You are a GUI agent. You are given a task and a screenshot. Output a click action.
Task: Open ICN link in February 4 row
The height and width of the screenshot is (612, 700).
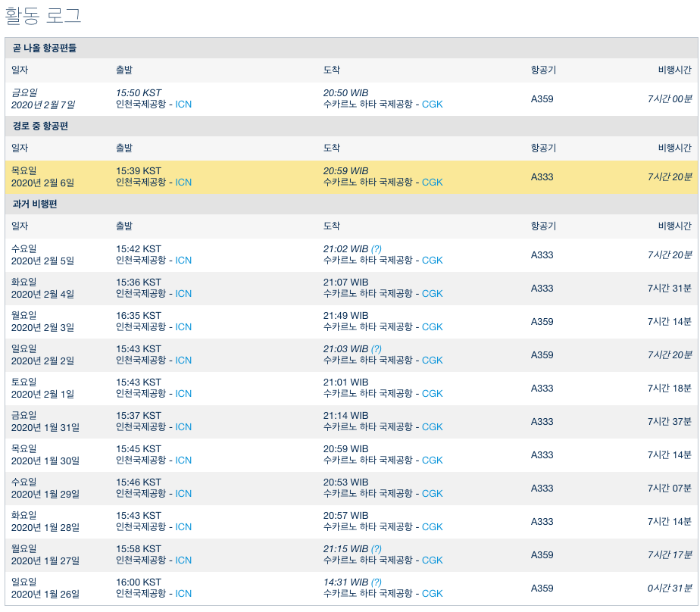click(183, 294)
